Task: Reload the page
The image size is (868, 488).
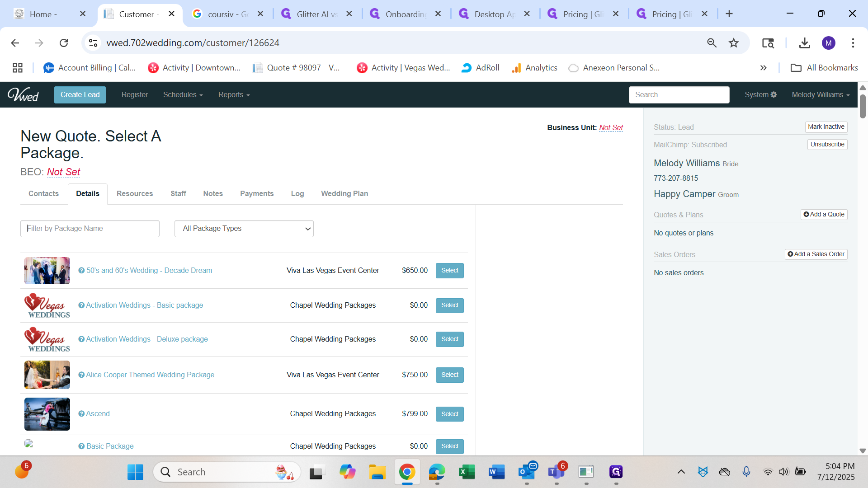Action: tap(64, 43)
